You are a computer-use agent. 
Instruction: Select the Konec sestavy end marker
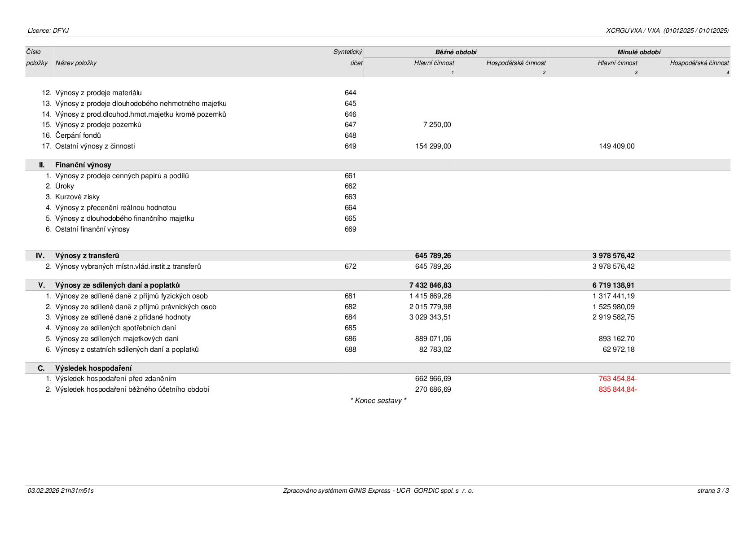click(x=378, y=401)
